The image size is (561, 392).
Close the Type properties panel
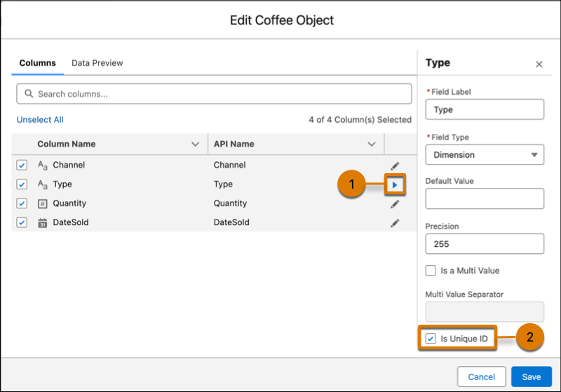(539, 65)
